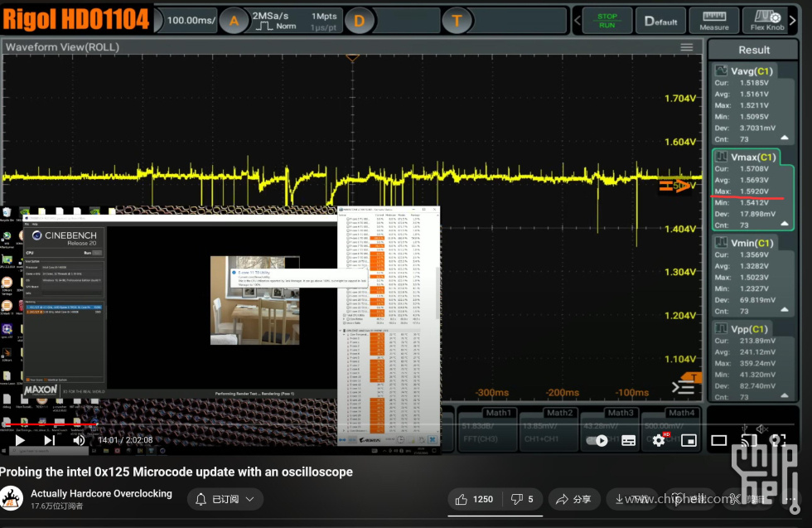Switch the video to miniplayer
Image resolution: width=812 pixels, height=528 pixels.
point(689,440)
